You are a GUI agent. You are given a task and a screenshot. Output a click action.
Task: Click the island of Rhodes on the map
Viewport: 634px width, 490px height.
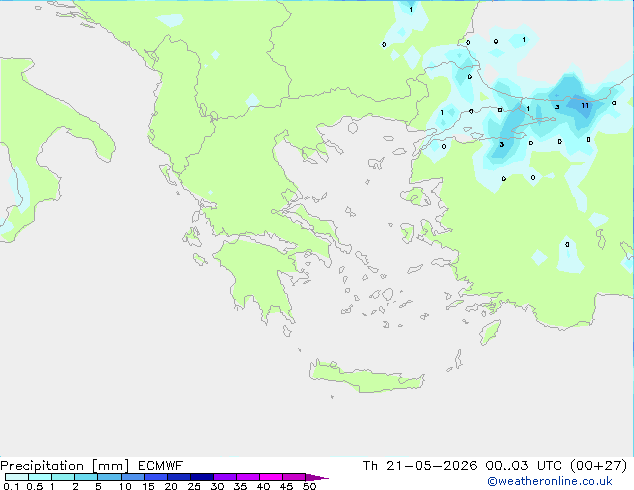[x=490, y=332]
